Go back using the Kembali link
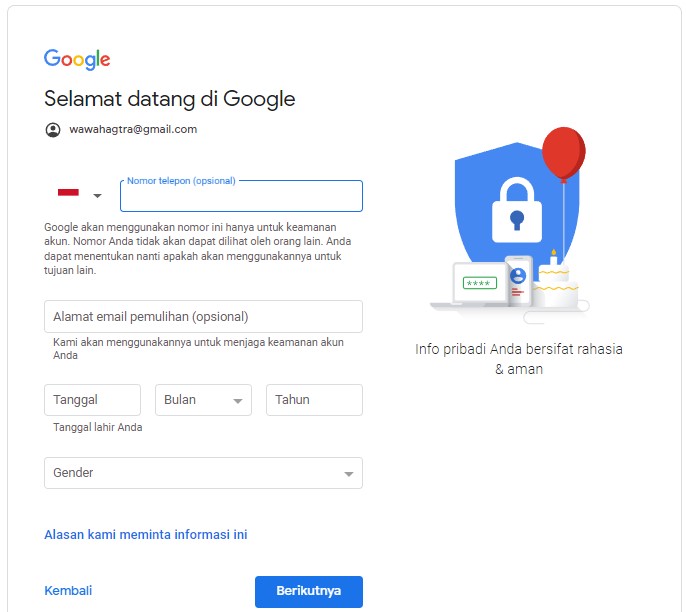Viewport: 686px width, 612px height. point(68,591)
